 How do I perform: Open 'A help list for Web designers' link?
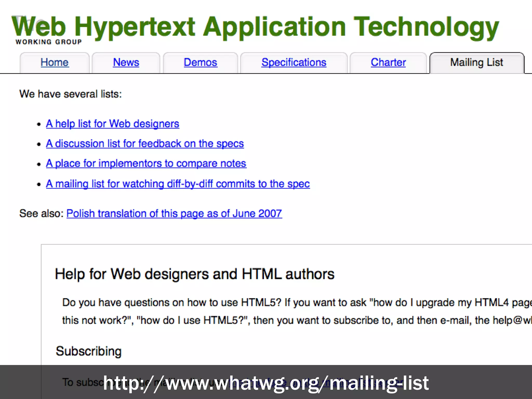pos(112,124)
